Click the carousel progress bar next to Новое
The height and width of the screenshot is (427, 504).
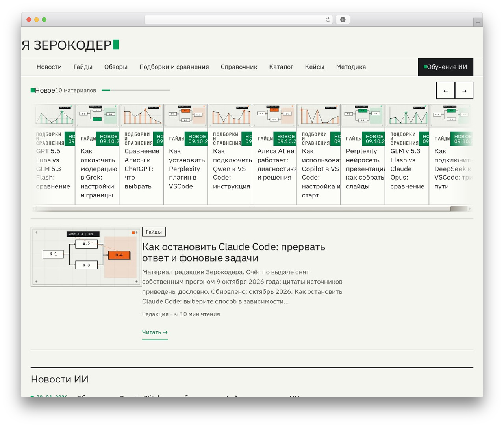pyautogui.click(x=136, y=90)
